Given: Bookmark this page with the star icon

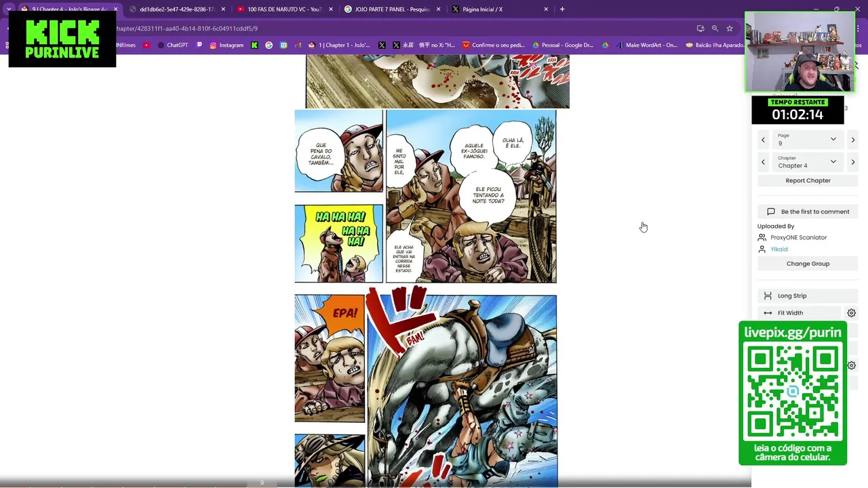Looking at the screenshot, I should pyautogui.click(x=730, y=28).
